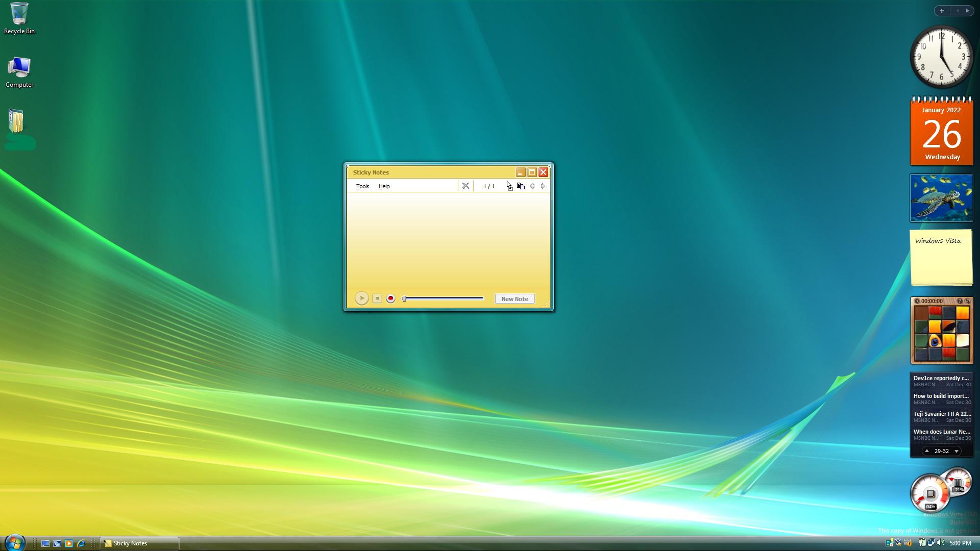Launch Internet Explorer from the quick launch bar
Screen dimensions: 980x551
81,543
